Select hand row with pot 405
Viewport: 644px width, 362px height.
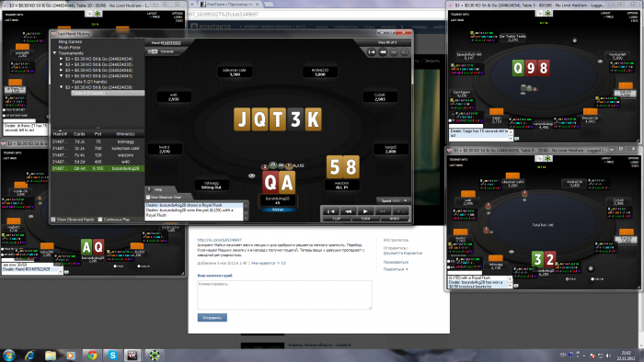click(x=98, y=162)
